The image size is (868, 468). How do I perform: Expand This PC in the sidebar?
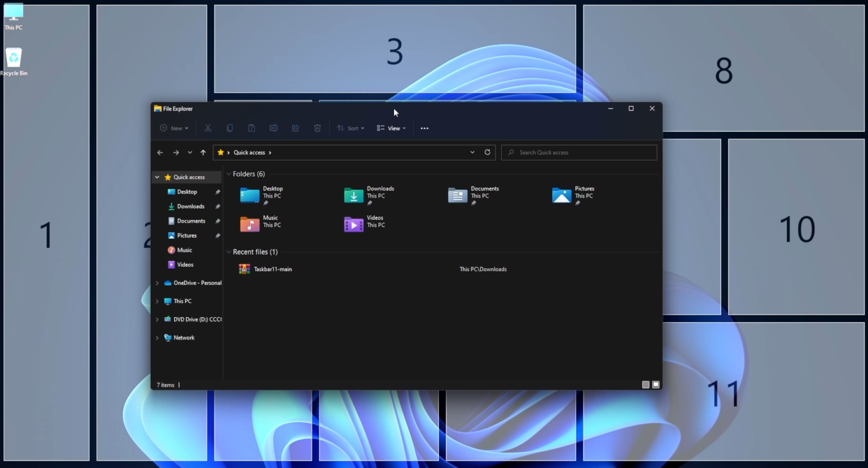[x=157, y=301]
